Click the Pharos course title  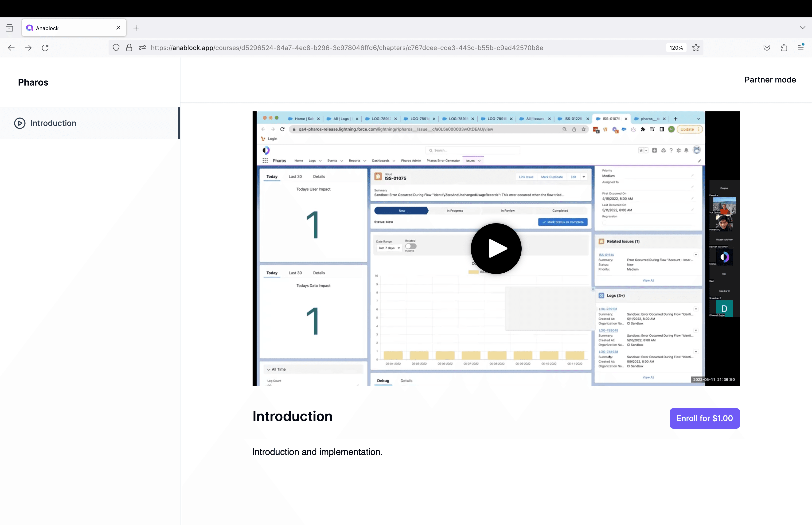tap(33, 82)
